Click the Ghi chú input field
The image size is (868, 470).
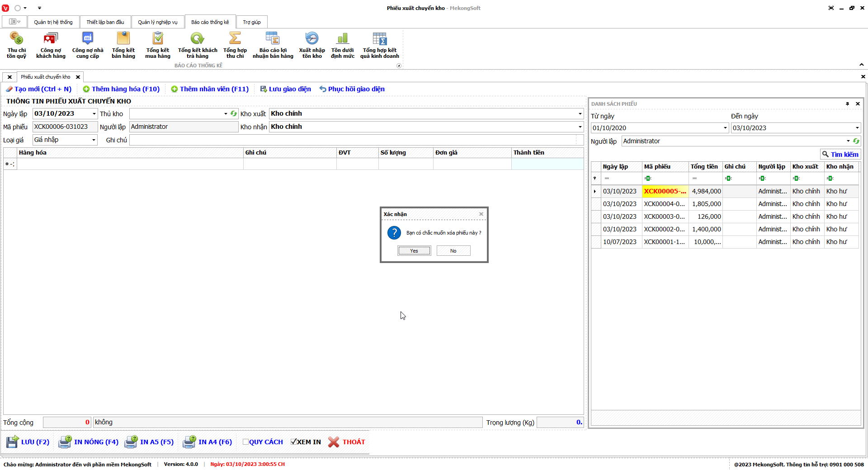click(x=353, y=140)
